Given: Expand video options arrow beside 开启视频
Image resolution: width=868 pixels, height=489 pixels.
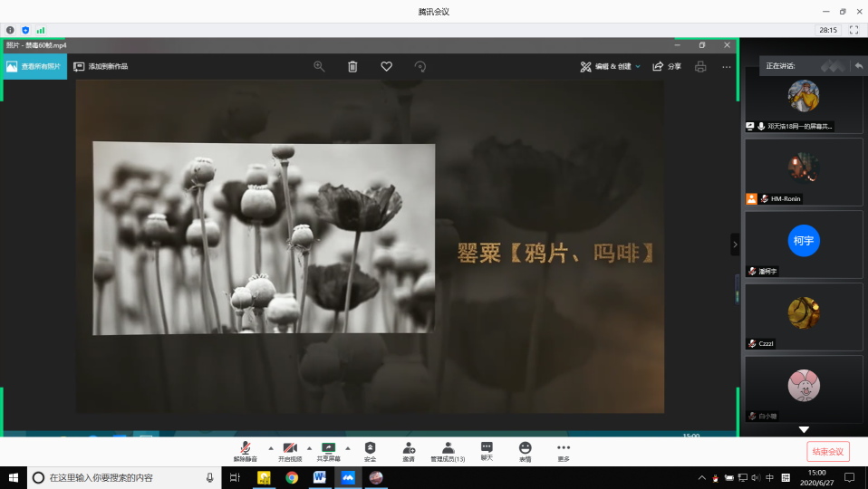Looking at the screenshot, I should 309,448.
